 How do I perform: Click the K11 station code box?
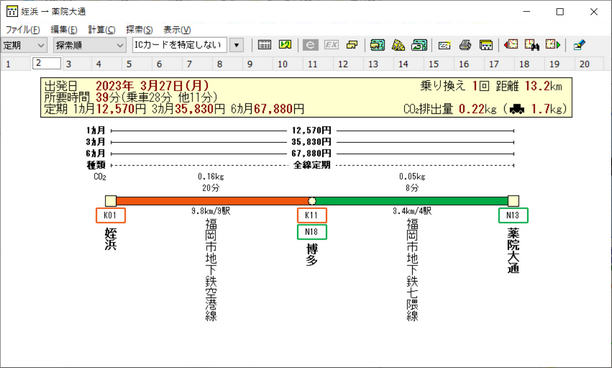click(312, 215)
